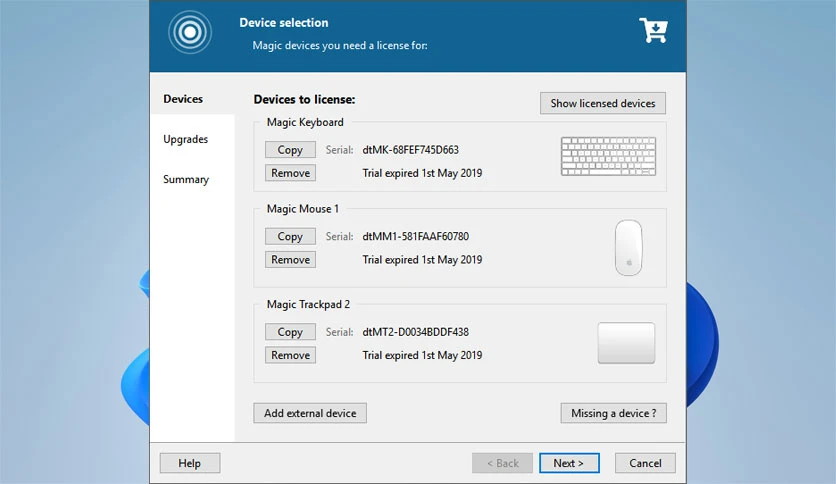Show licensed devices list
Viewport: 836px width, 484px height.
(602, 103)
